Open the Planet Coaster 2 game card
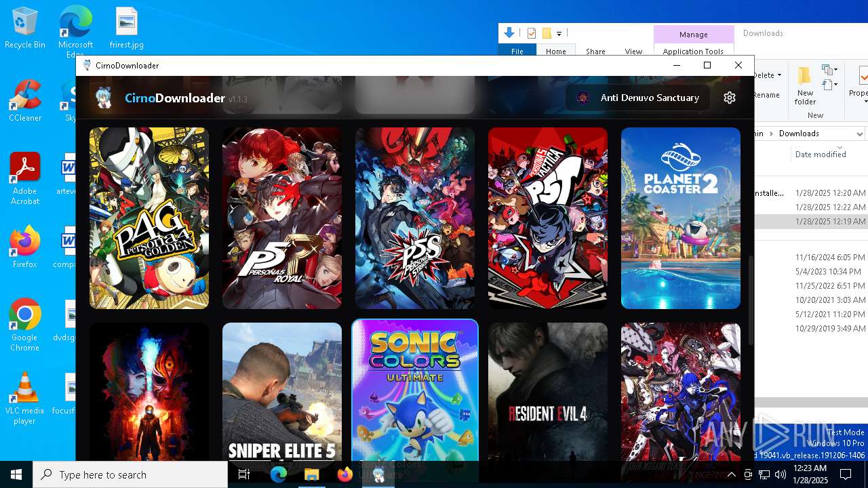Viewport: 868px width, 488px height. 681,218
